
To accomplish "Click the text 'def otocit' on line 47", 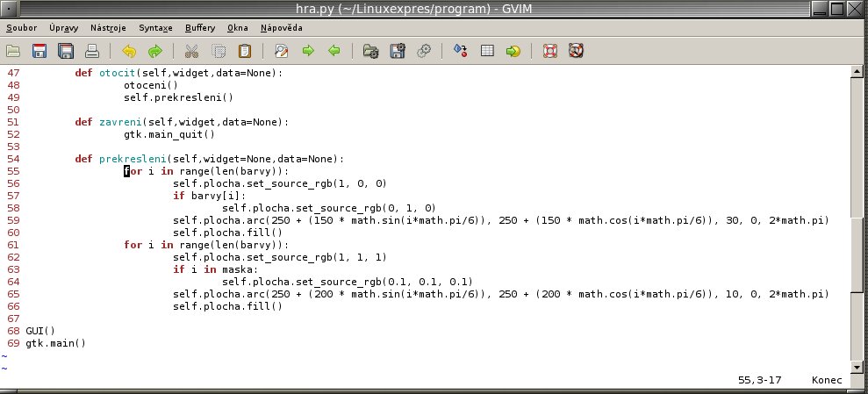I will pos(105,73).
